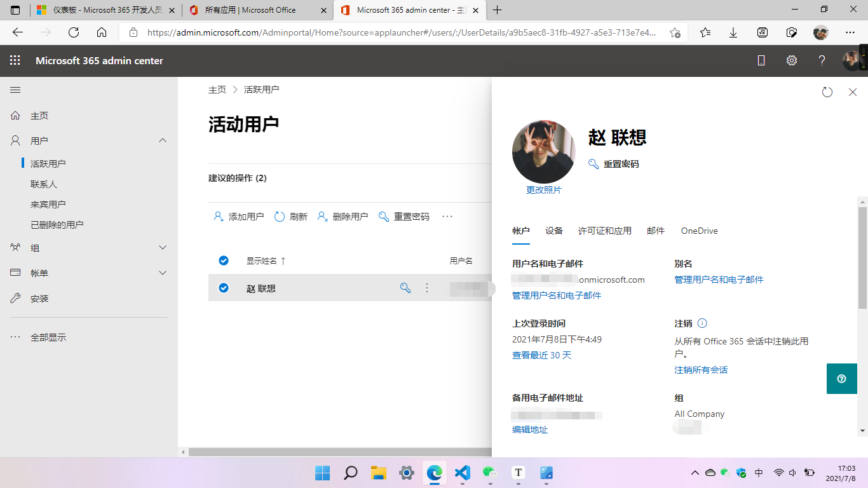The width and height of the screenshot is (868, 488).
Task: Expand the 帐单 navigation section
Action: tap(163, 273)
